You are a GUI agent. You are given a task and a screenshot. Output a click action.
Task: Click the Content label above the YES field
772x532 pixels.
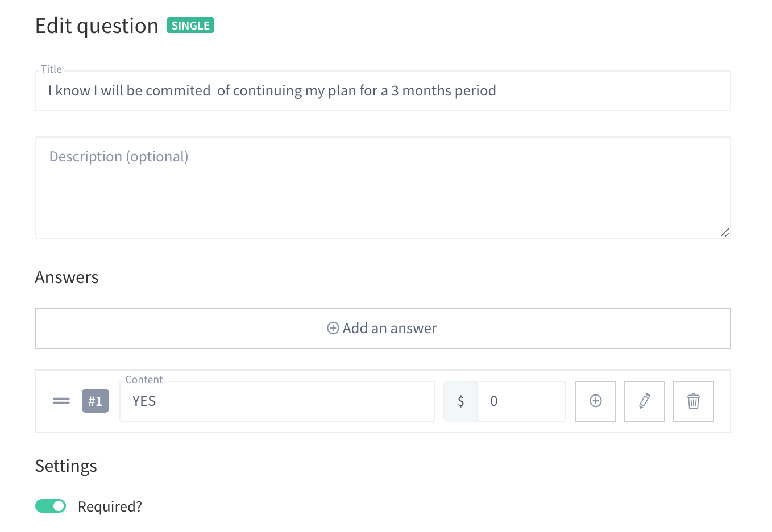pyautogui.click(x=144, y=380)
